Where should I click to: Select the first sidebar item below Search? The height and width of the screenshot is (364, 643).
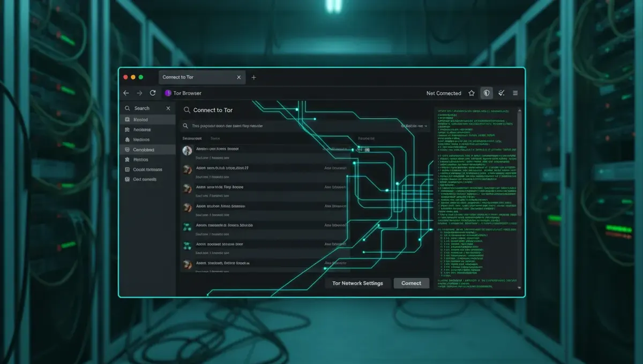147,120
